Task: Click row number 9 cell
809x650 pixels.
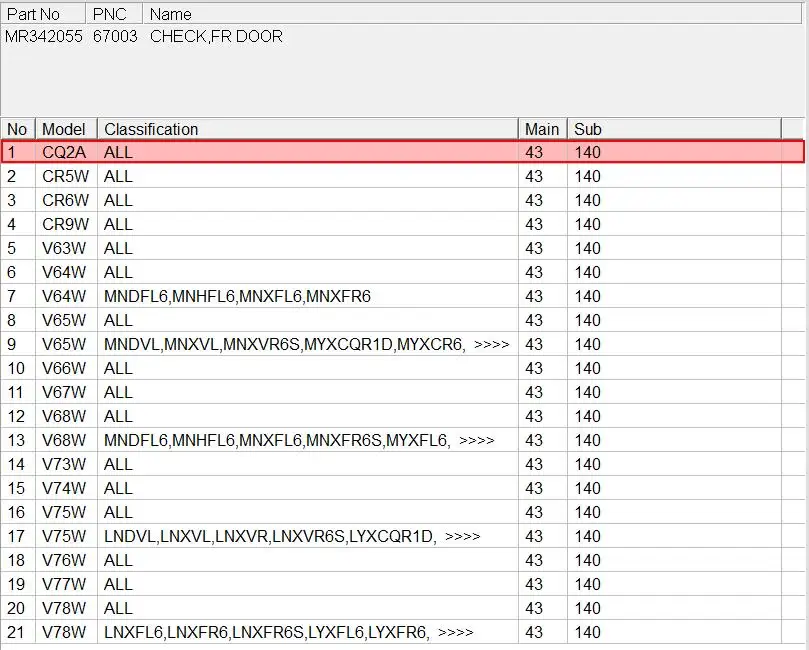Action: pyautogui.click(x=18, y=344)
